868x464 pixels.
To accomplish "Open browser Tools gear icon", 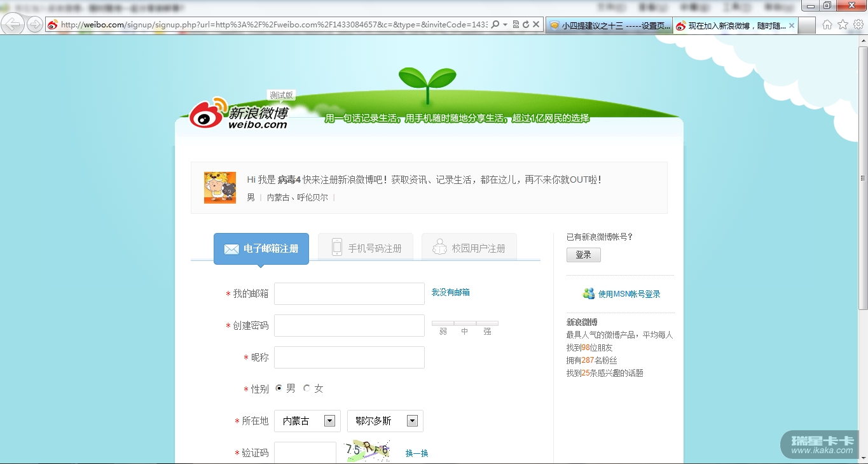I will pos(858,25).
